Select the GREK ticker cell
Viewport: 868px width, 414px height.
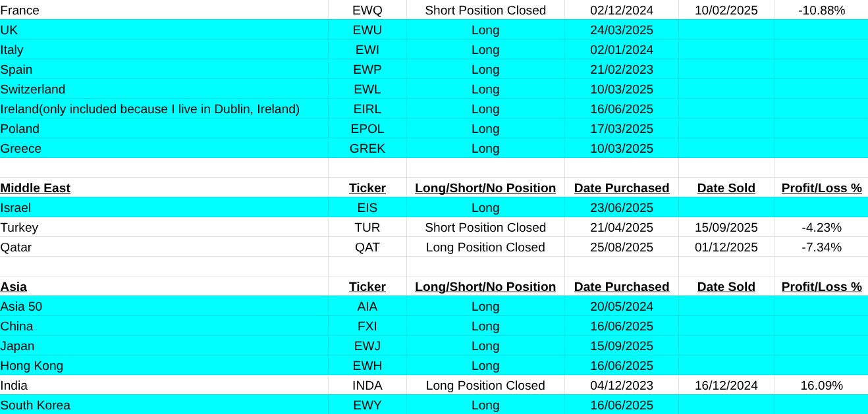[x=367, y=149]
